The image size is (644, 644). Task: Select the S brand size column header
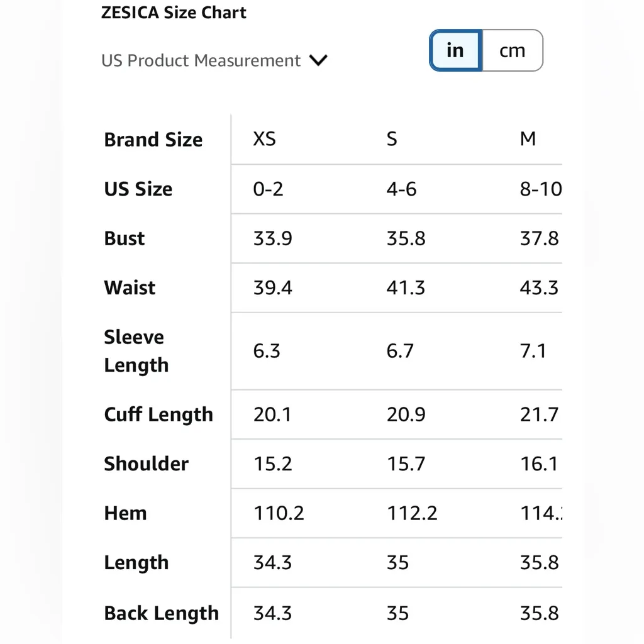pos(392,139)
